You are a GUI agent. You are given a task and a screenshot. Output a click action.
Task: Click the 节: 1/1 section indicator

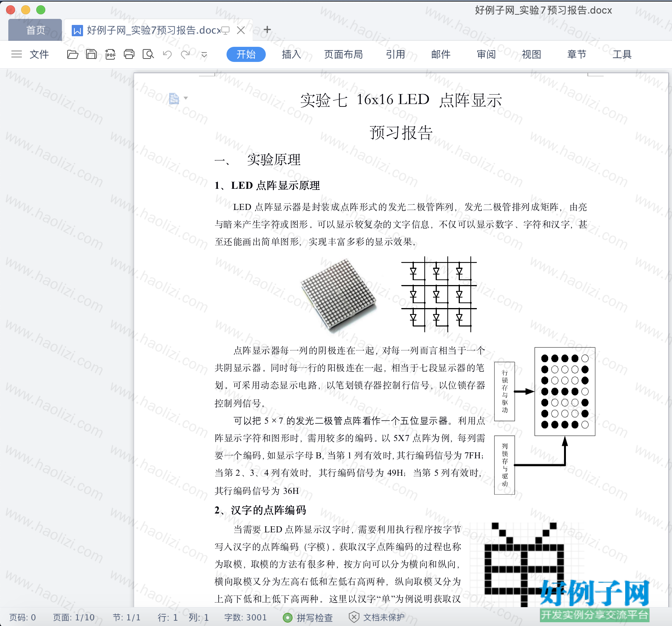pos(126,617)
